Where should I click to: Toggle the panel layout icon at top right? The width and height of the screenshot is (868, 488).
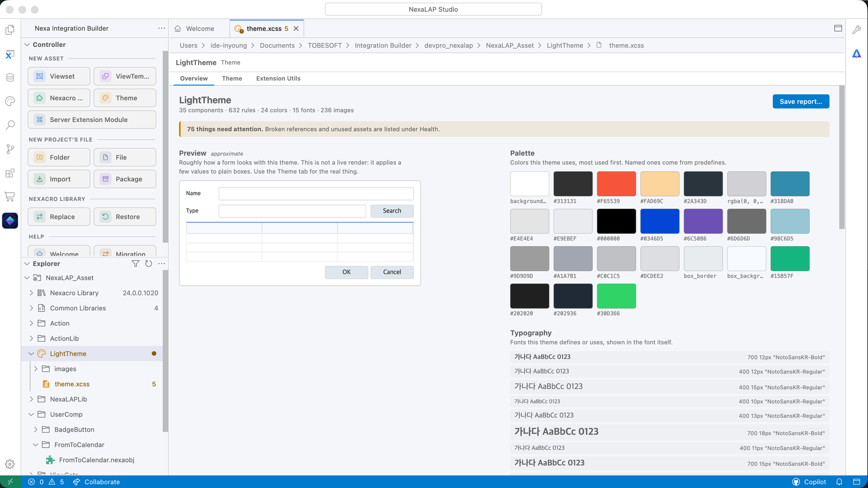coord(838,28)
